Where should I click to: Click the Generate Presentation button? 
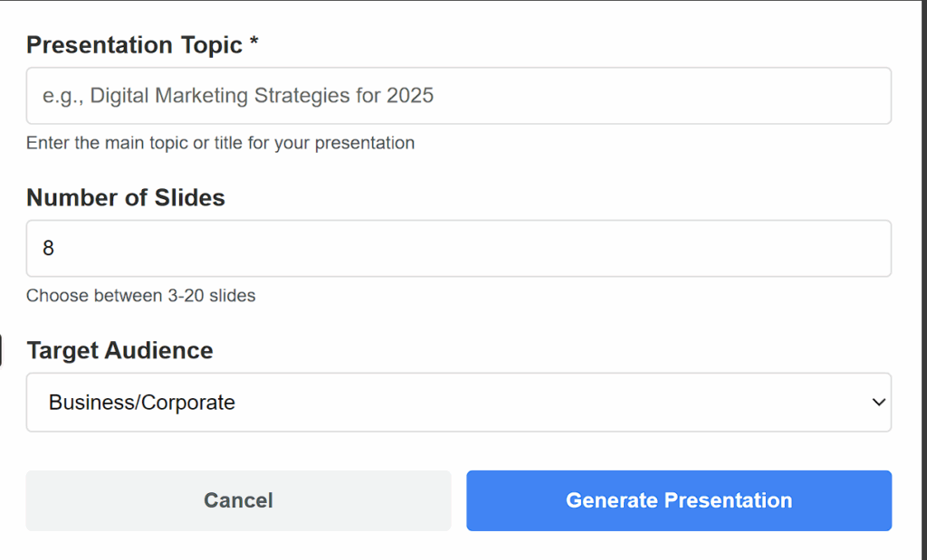pyautogui.click(x=678, y=500)
